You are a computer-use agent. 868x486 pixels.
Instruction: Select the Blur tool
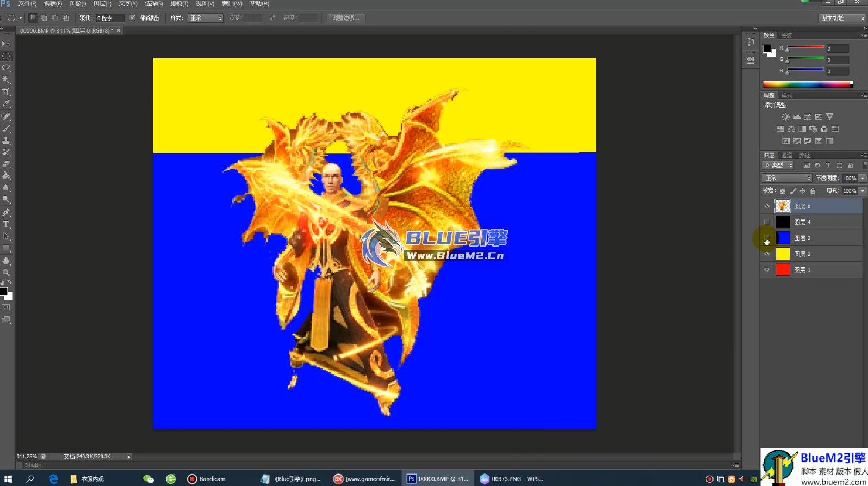(6, 188)
